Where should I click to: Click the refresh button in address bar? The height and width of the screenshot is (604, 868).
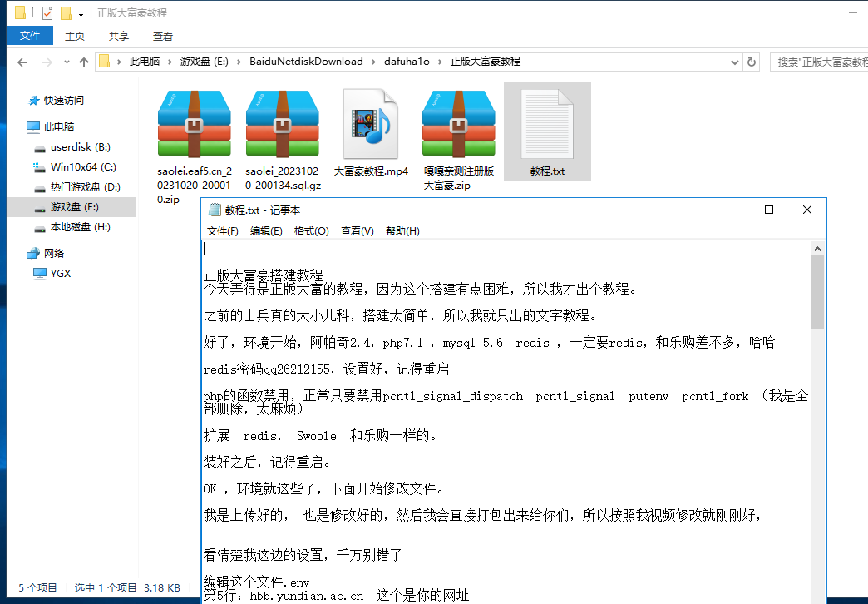pyautogui.click(x=752, y=62)
